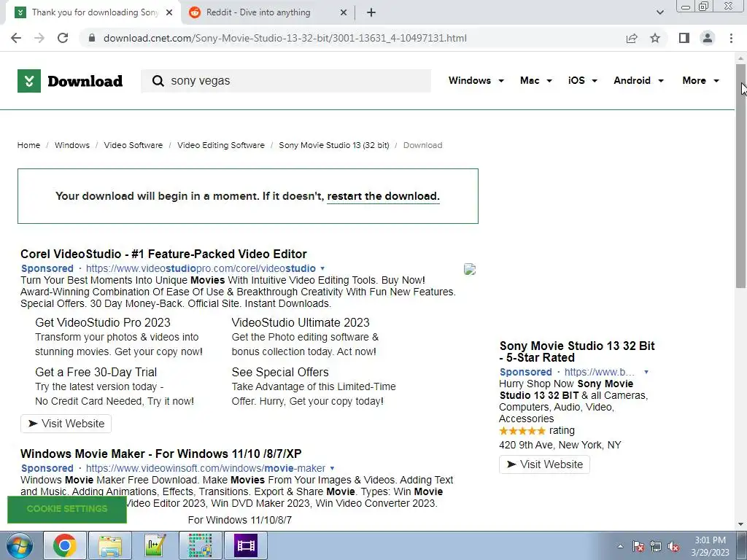Click Visit Website under Corel ad
Viewport: 747px width, 560px height.
click(x=66, y=424)
